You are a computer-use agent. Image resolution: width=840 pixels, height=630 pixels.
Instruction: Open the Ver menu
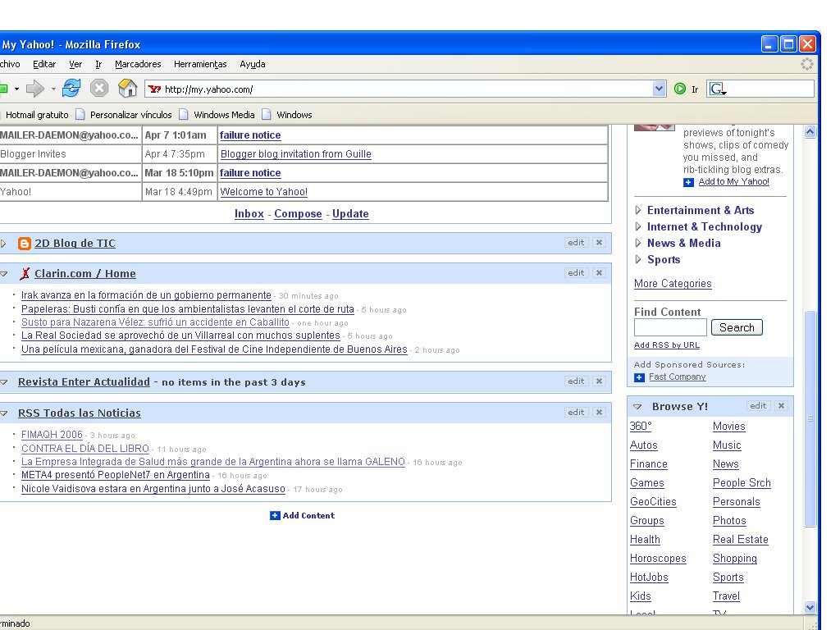pyautogui.click(x=75, y=64)
